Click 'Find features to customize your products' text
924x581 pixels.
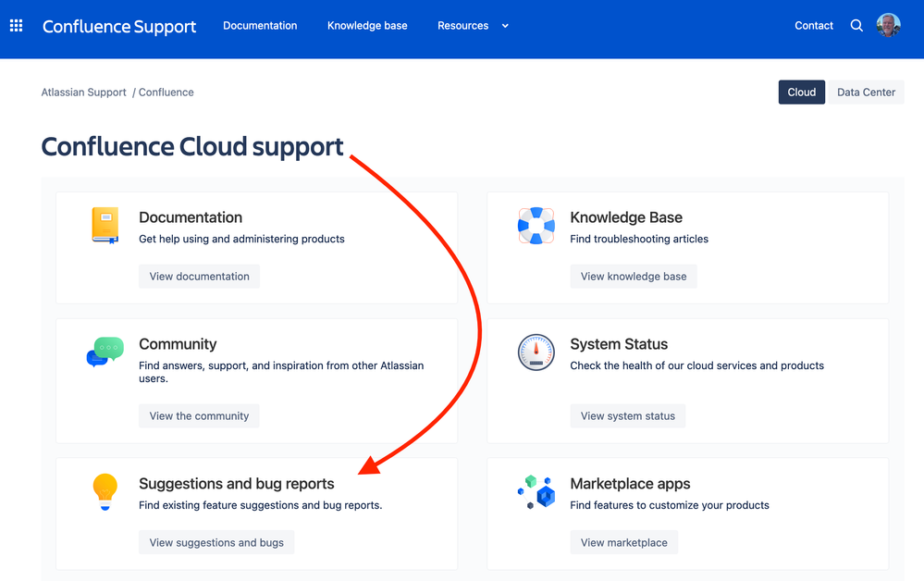click(670, 505)
